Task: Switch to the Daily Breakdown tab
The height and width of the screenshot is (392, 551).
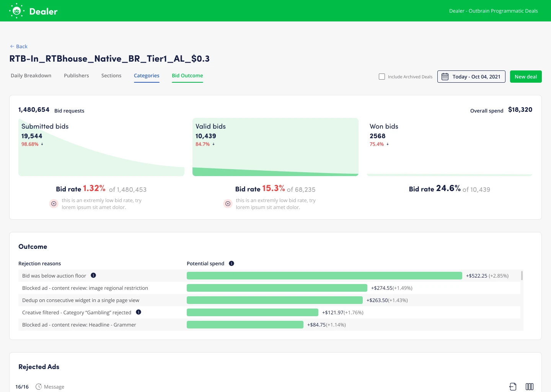Action: 31,75
